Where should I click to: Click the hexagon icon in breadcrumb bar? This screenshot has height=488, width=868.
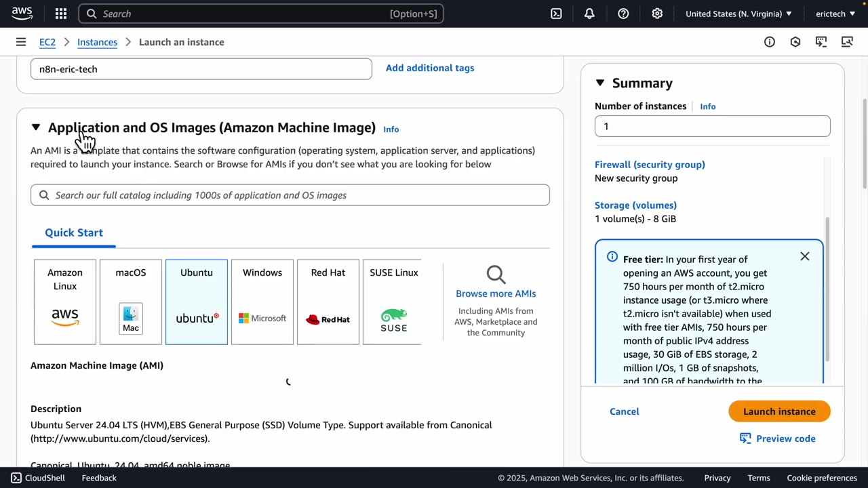(x=795, y=42)
